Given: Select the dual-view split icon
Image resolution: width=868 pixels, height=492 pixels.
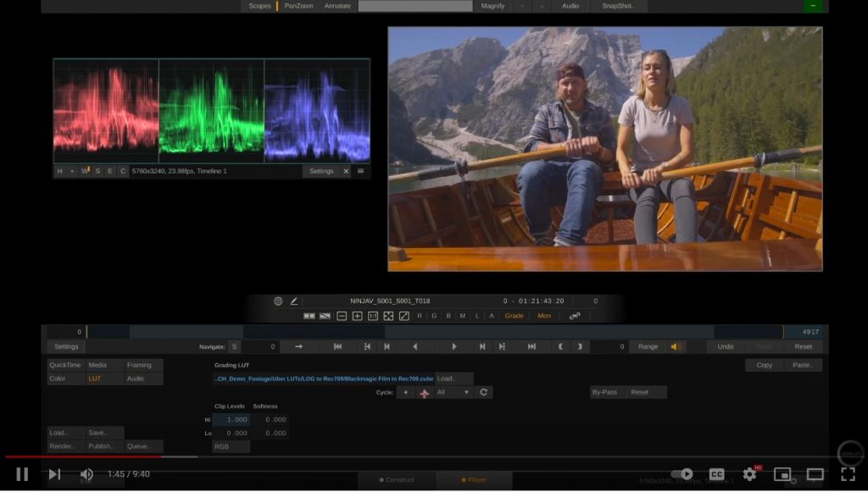Looking at the screenshot, I should coord(309,316).
